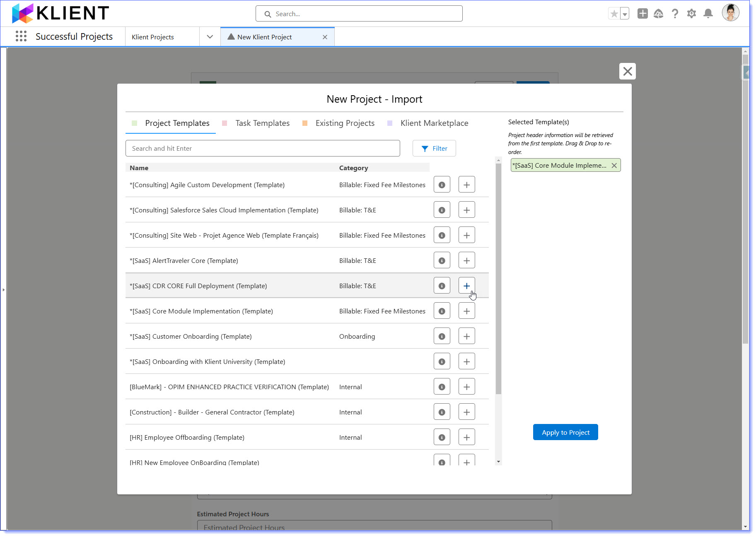Click the template search field
This screenshot has width=756, height=537.
click(263, 148)
